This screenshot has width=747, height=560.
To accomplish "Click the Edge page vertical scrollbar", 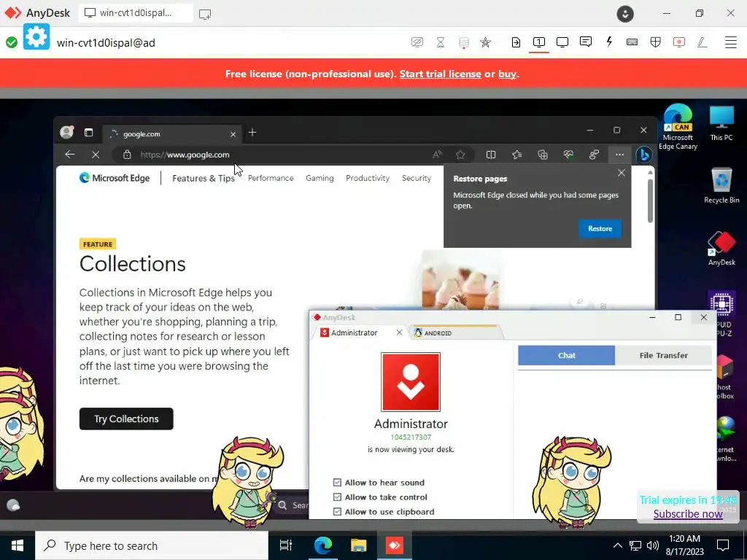I will [x=650, y=200].
